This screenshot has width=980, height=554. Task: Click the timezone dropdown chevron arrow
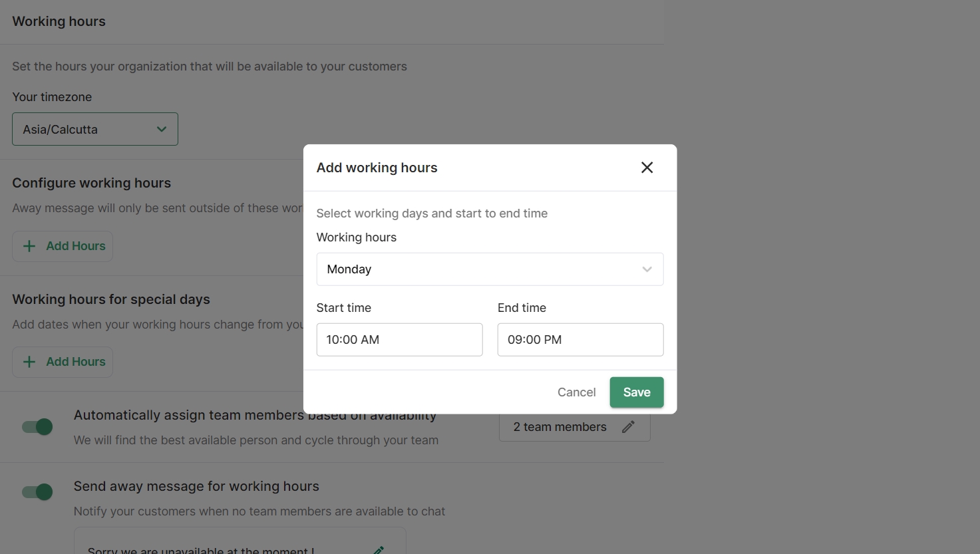coord(162,129)
